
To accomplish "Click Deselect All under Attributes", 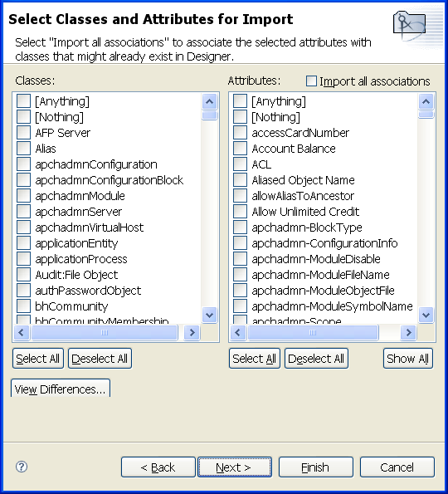I will [316, 358].
